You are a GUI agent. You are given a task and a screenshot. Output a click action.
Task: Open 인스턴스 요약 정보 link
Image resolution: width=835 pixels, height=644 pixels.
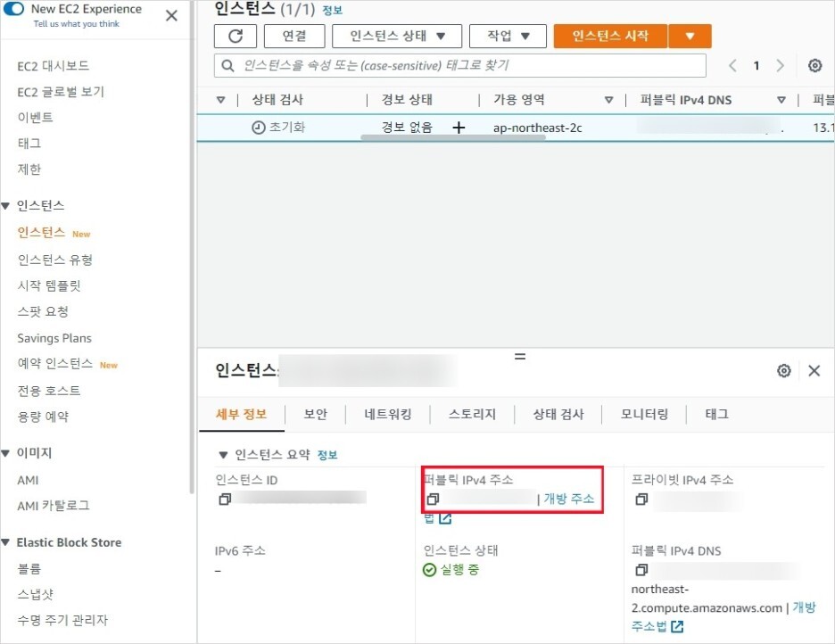click(x=327, y=455)
